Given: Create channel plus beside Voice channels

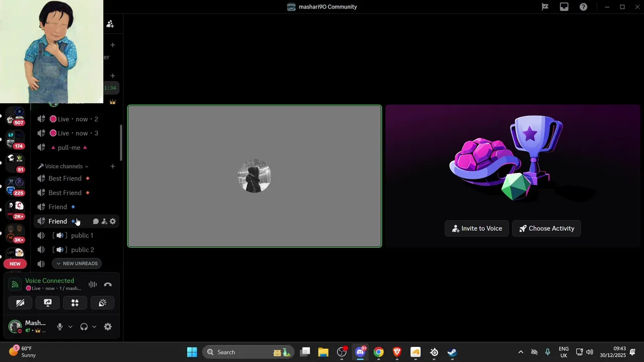Looking at the screenshot, I should tap(113, 166).
